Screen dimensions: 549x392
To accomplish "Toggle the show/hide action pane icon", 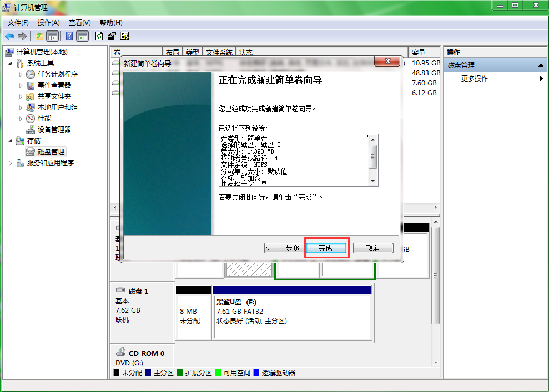I will click(x=82, y=36).
